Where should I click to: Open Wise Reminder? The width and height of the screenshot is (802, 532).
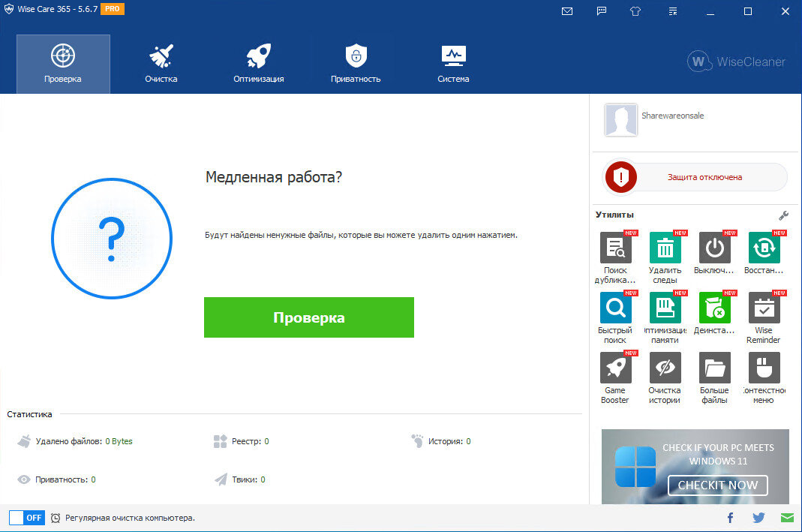[x=763, y=308]
